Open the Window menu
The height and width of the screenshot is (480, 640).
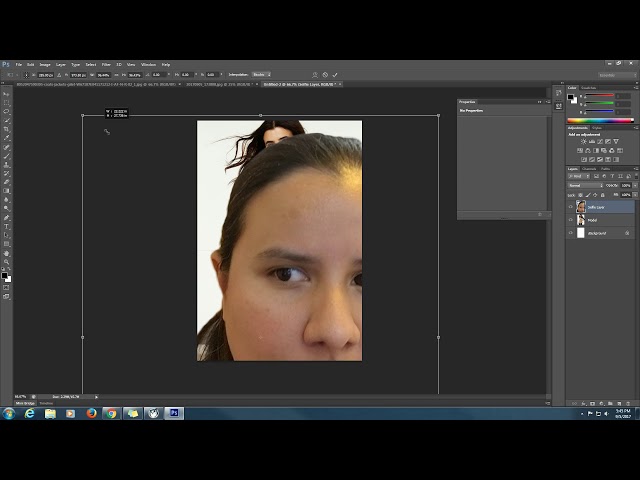(149, 64)
